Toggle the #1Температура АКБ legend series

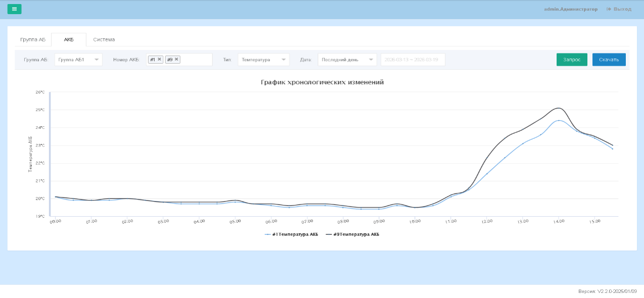[x=292, y=234]
